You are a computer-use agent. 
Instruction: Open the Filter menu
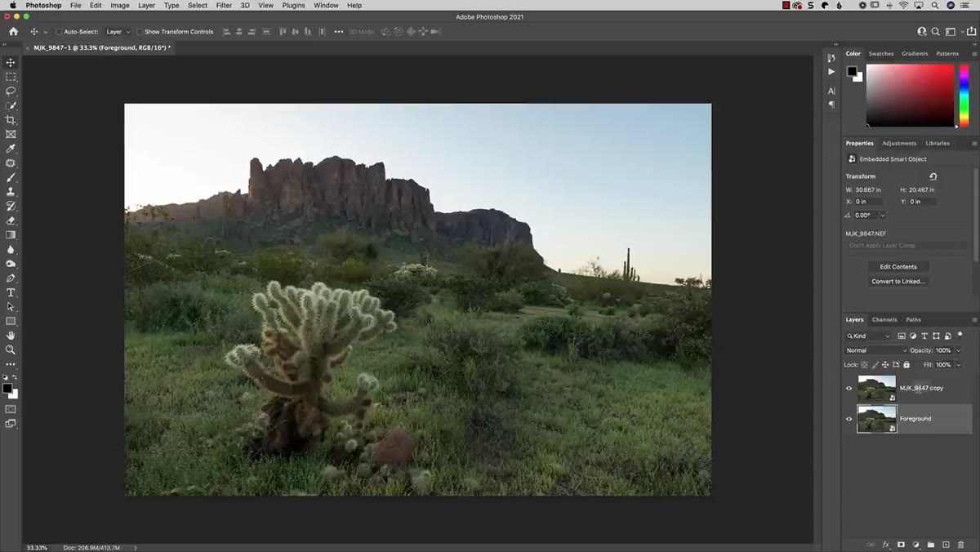pyautogui.click(x=224, y=5)
